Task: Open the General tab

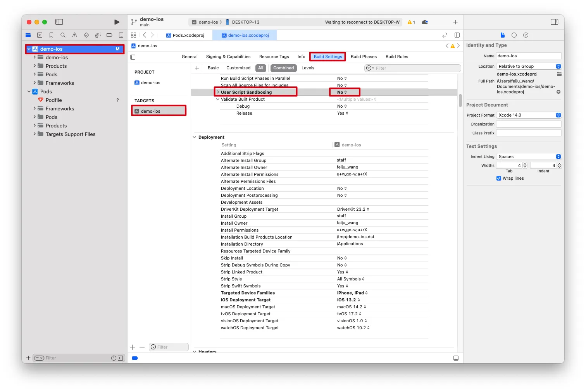Action: pyautogui.click(x=190, y=57)
